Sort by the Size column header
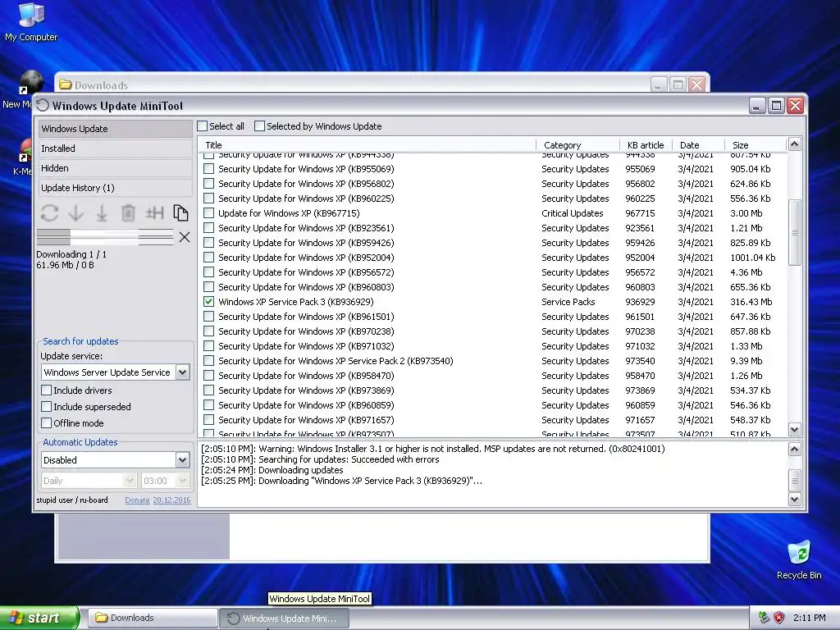 (x=756, y=144)
